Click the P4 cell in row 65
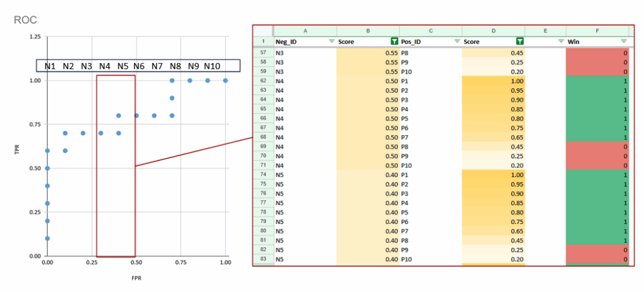 [431, 109]
